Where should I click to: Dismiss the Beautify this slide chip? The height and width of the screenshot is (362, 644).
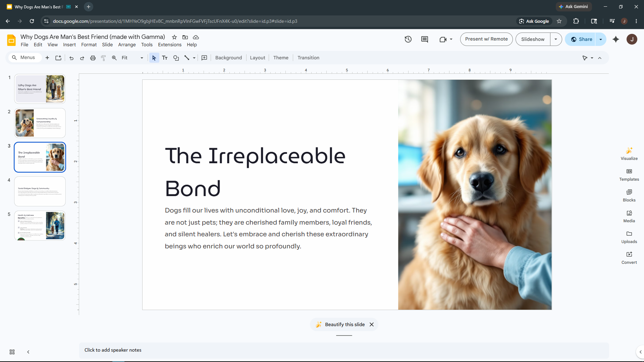point(372,324)
